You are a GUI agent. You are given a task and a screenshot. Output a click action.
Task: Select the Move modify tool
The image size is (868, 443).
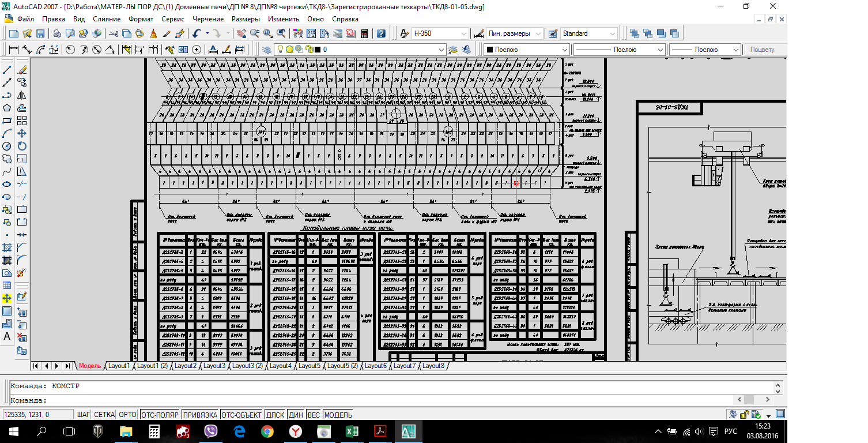tap(22, 133)
